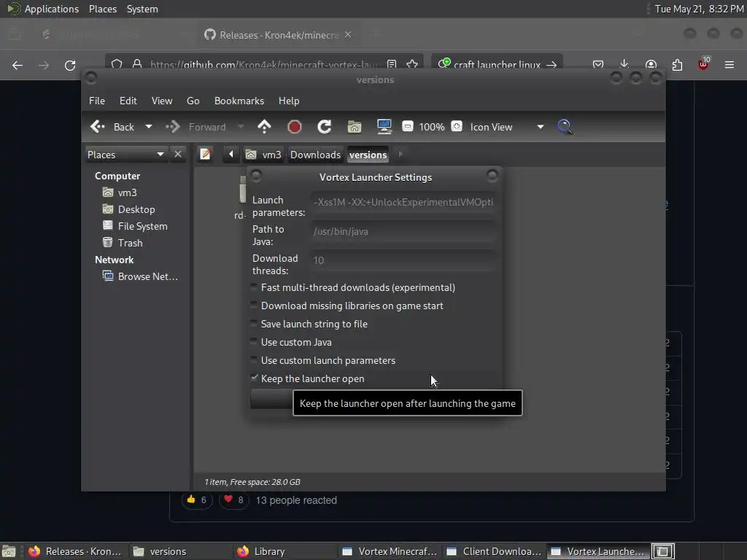Image resolution: width=747 pixels, height=560 pixels.
Task: Zoom out with the minus icon
Action: (407, 126)
